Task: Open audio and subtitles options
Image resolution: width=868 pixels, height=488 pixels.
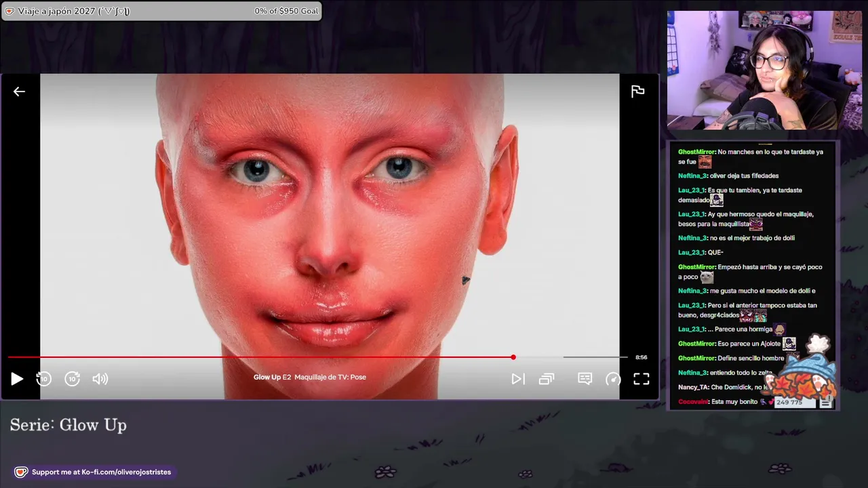Action: 585,379
